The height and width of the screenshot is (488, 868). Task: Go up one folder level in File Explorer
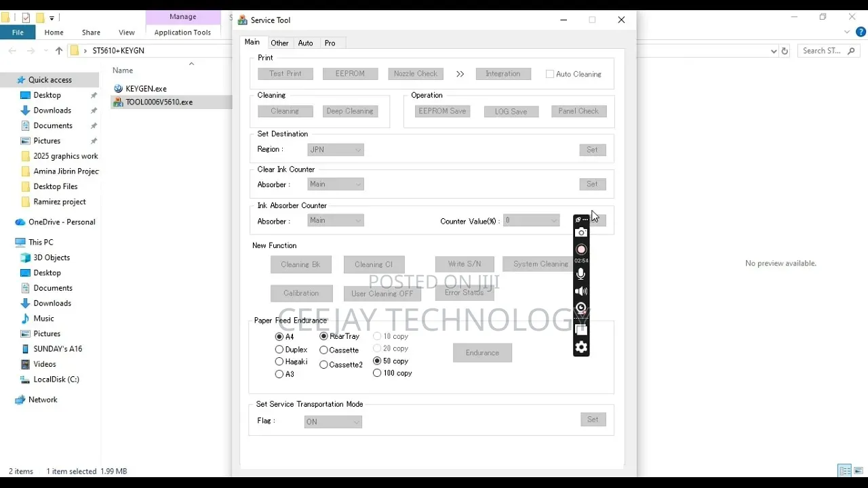point(59,51)
